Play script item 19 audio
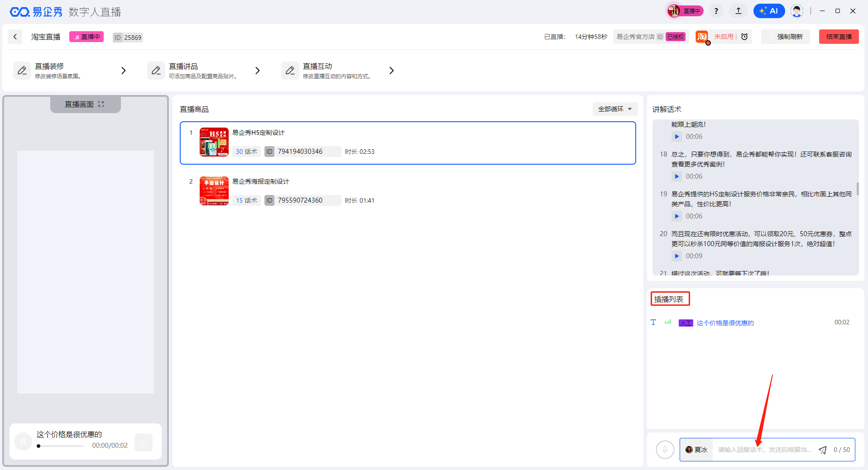 676,216
